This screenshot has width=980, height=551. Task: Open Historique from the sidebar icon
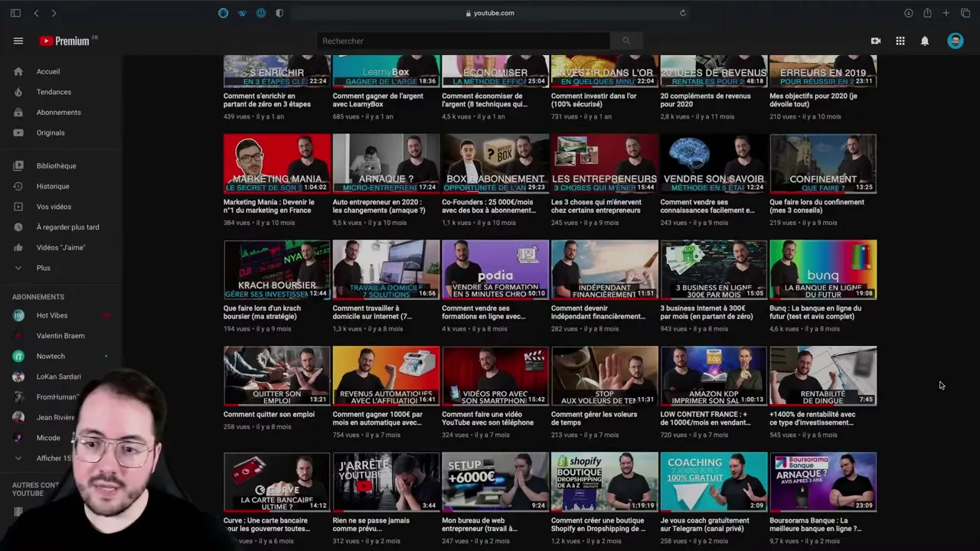tap(18, 186)
